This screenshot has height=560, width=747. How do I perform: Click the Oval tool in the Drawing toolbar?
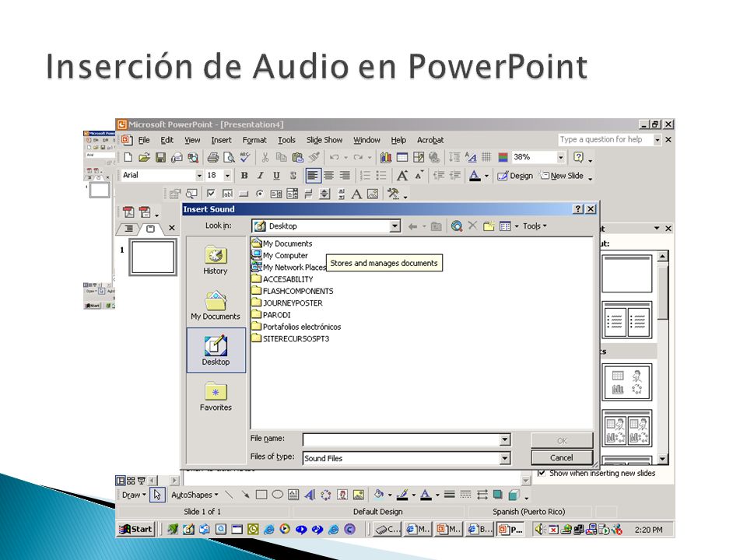pyautogui.click(x=277, y=495)
